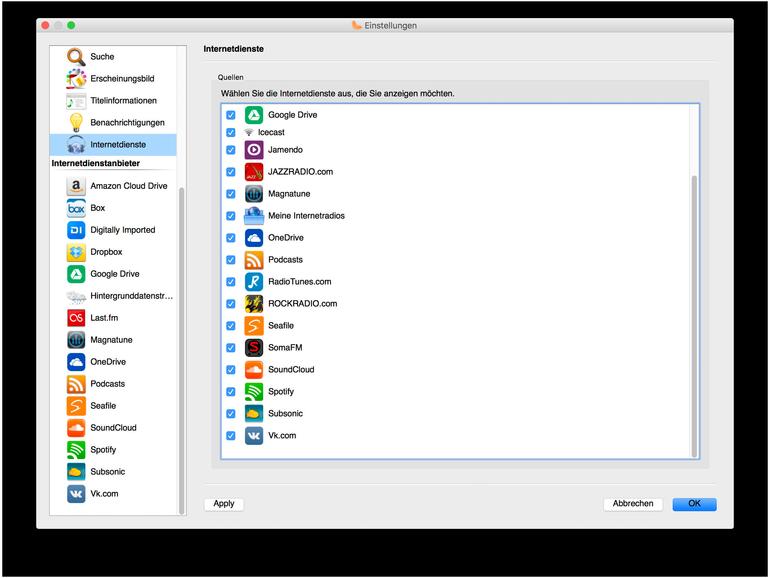The image size is (770, 578).
Task: Open Erscheinungsbild palette icon in sidebar
Action: tap(76, 79)
